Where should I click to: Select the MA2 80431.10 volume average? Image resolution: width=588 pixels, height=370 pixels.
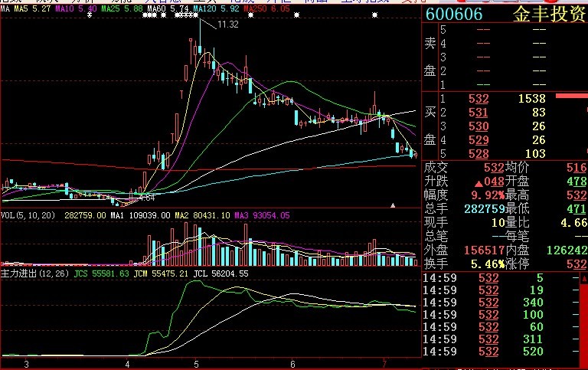pos(202,215)
